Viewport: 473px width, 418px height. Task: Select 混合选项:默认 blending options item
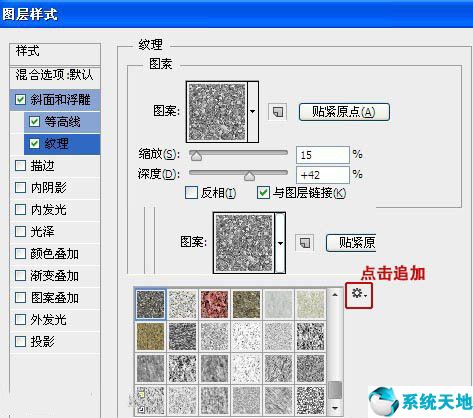(x=55, y=75)
